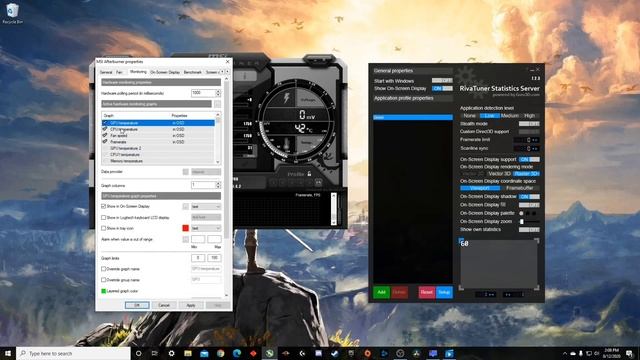This screenshot has width=640, height=360.
Task: Switch to the Monitoring tab
Action: click(x=138, y=72)
